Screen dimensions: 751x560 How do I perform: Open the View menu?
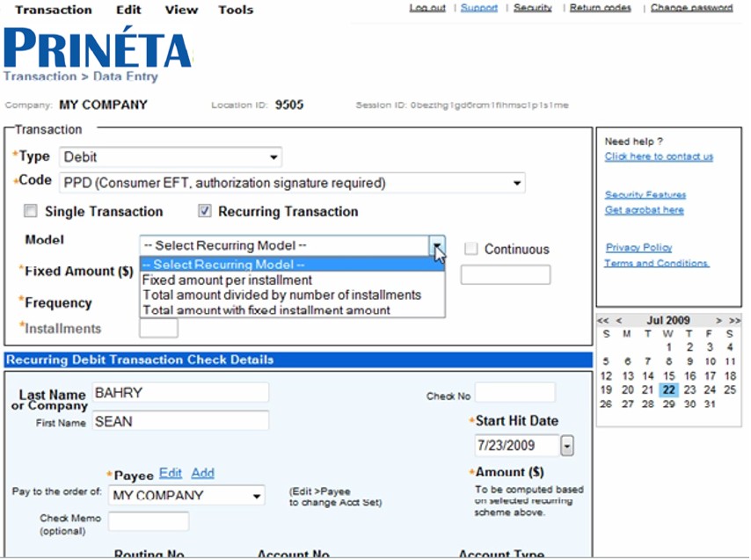(181, 10)
